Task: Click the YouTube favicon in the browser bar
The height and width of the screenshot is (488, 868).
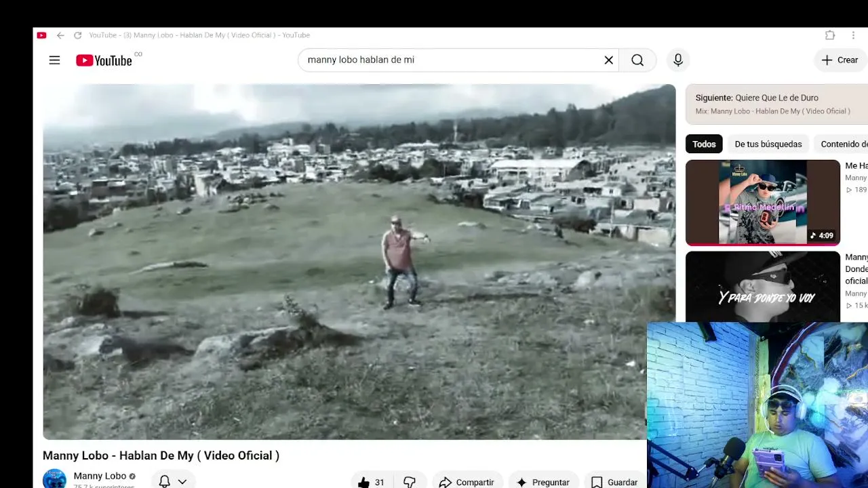Action: 41,35
